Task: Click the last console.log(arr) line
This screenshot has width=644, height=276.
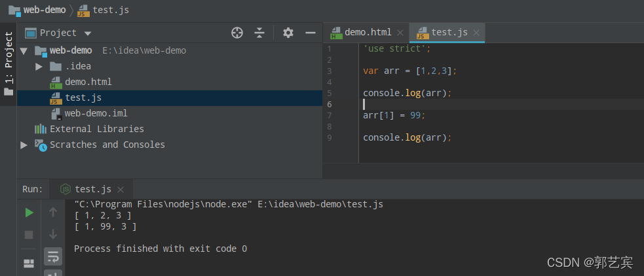Action: click(x=407, y=137)
